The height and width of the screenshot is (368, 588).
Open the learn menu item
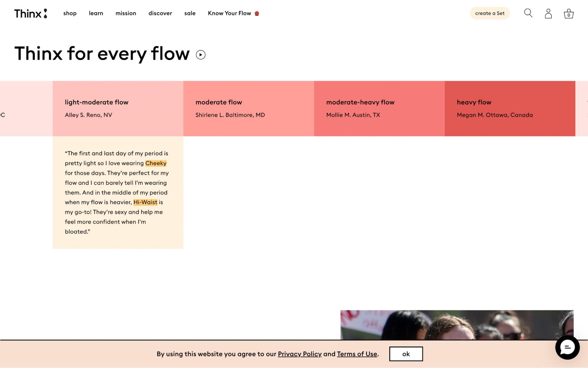tap(96, 13)
